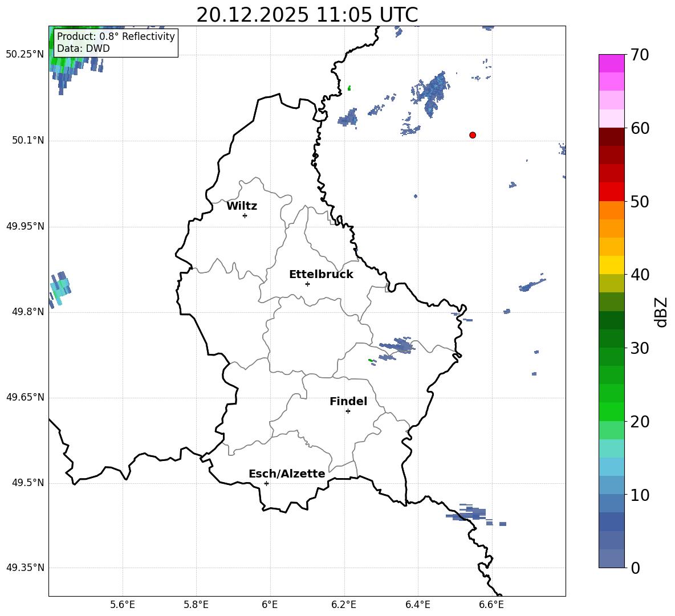Click the Esch/Alzette label
675x616 pixels.
click(x=287, y=474)
